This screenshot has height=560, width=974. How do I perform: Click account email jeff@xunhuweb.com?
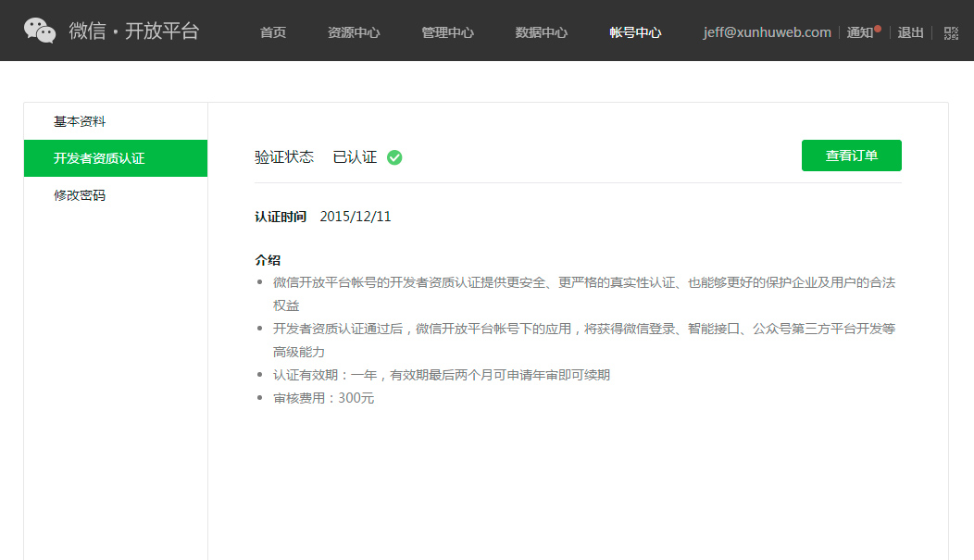(767, 32)
